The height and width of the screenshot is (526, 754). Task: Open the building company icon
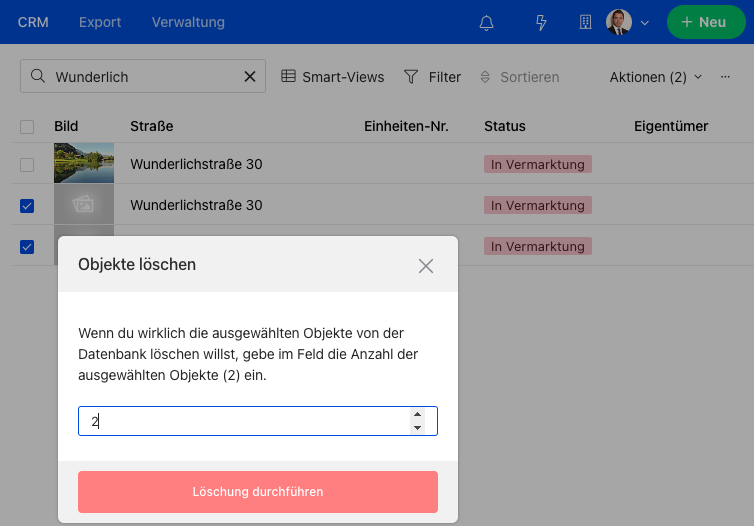click(585, 22)
